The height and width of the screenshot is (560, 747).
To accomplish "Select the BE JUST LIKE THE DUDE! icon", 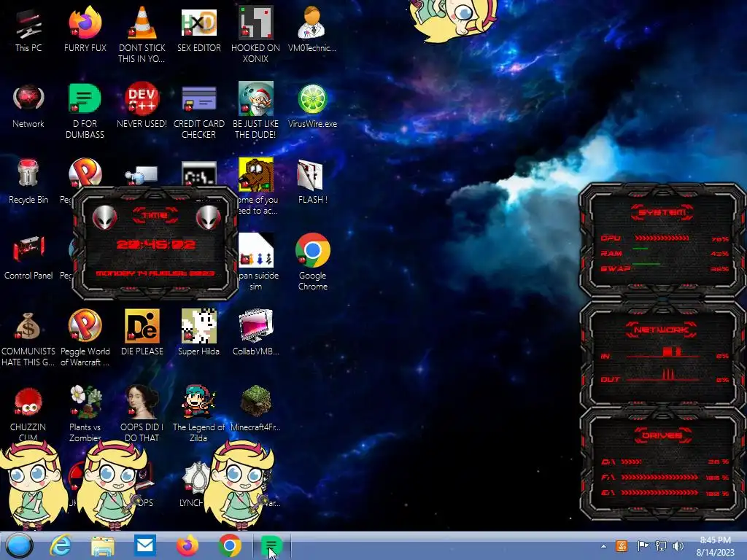I will tap(255, 98).
